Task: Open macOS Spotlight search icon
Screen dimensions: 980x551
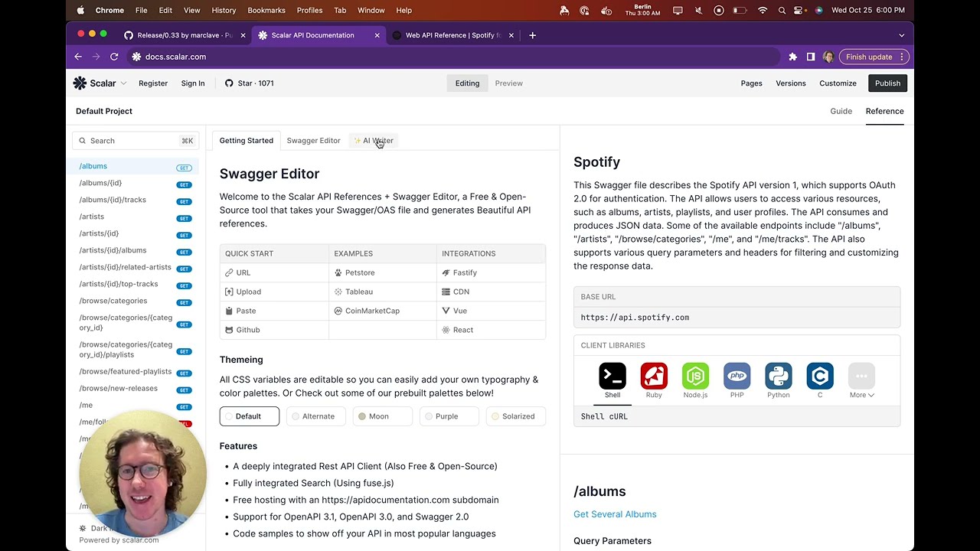Action: (x=782, y=10)
